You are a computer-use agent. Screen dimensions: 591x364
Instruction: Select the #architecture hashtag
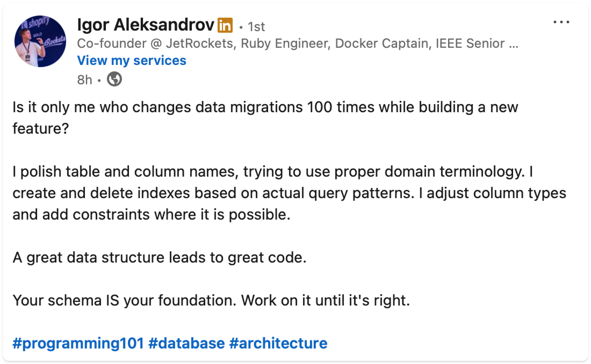(x=278, y=343)
